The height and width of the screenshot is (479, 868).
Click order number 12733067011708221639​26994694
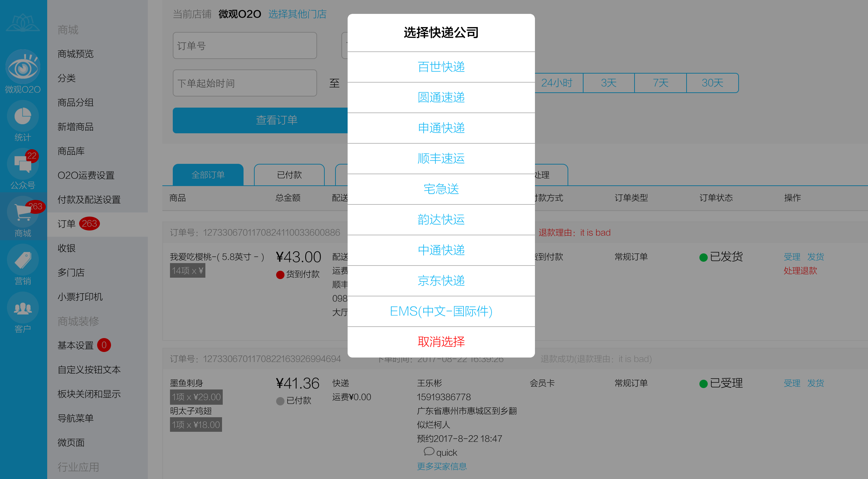(272, 359)
